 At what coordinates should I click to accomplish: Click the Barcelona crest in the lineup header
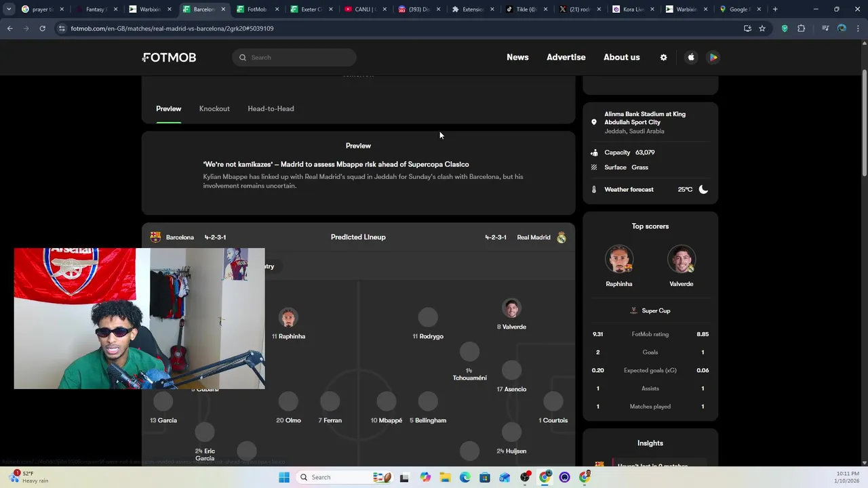(156, 237)
